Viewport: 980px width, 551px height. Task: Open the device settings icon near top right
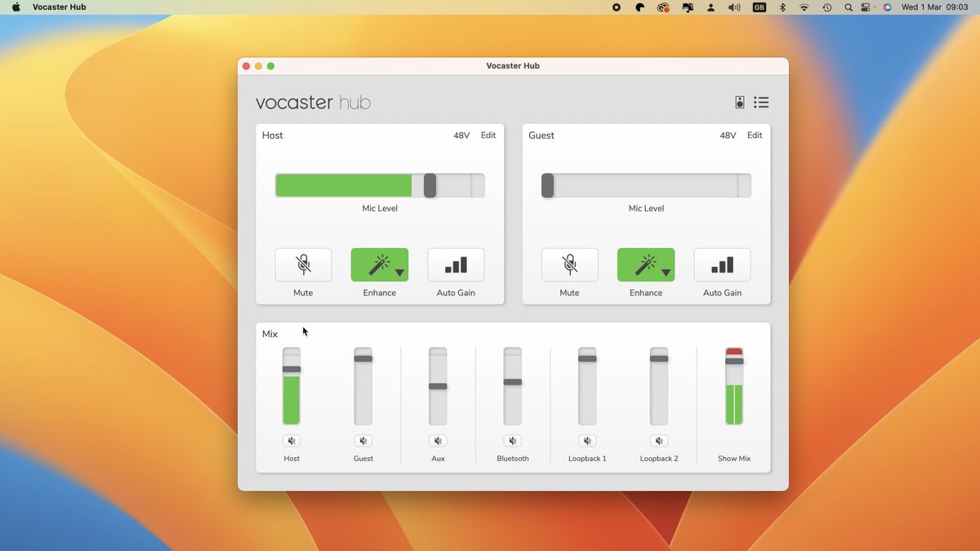[739, 102]
